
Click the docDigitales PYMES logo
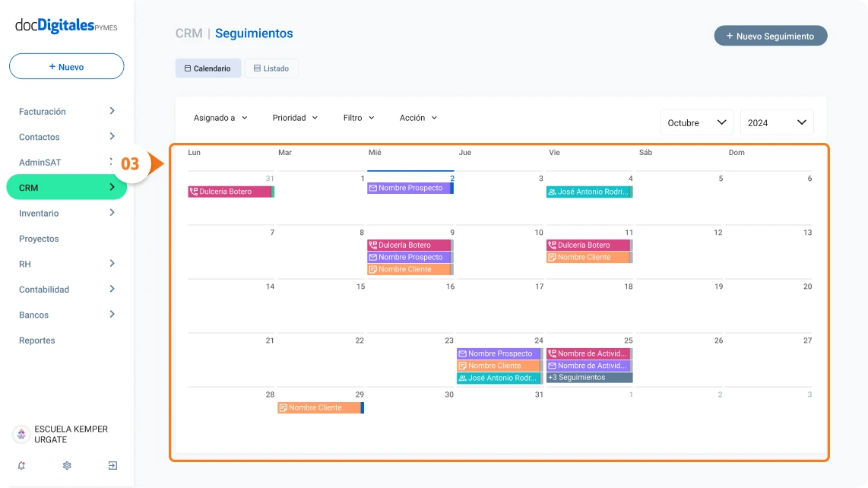[x=66, y=26]
